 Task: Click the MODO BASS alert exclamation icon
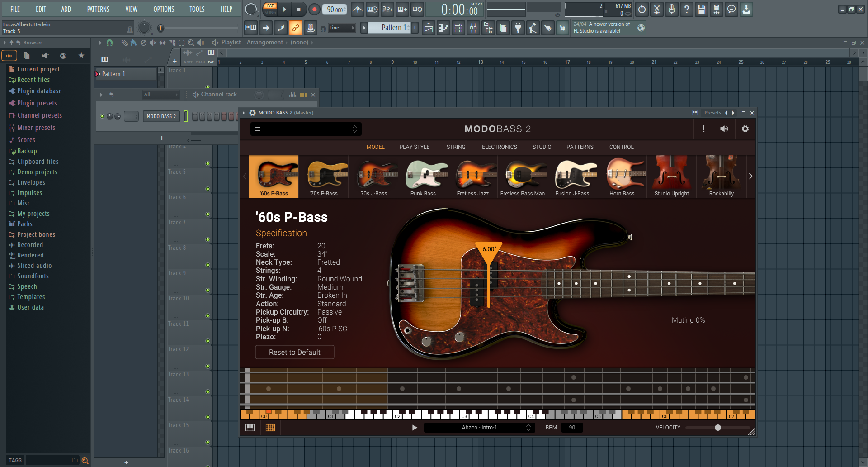click(x=703, y=129)
